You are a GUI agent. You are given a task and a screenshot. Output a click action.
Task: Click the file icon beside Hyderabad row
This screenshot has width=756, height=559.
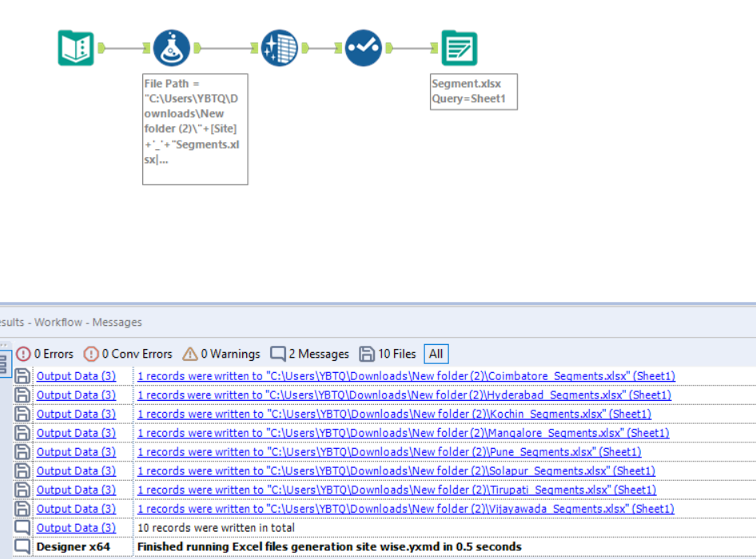click(22, 395)
